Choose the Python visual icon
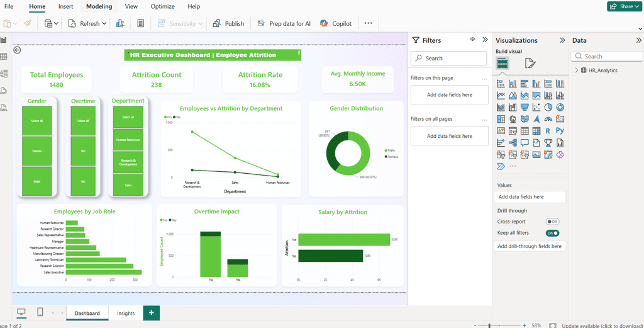The image size is (644, 328). [560, 131]
